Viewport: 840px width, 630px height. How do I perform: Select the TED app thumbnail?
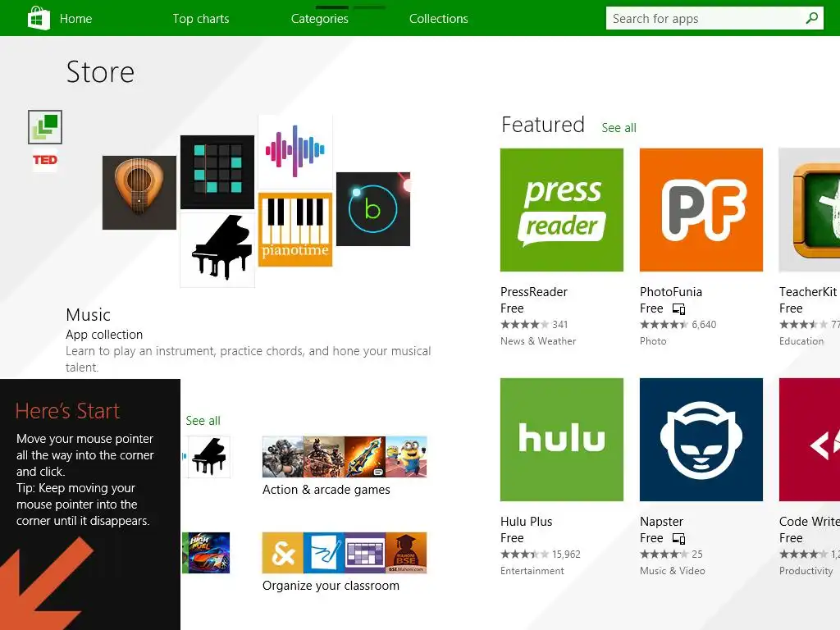pyautogui.click(x=45, y=160)
